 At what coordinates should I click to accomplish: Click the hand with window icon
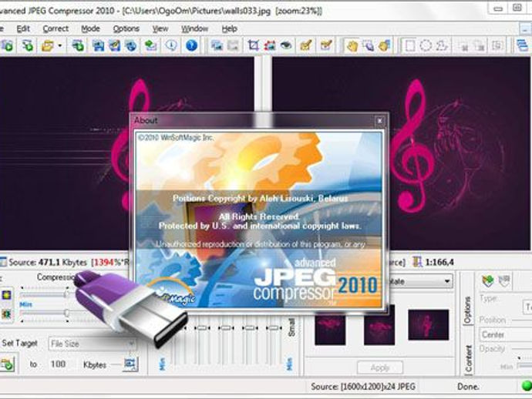coord(369,45)
